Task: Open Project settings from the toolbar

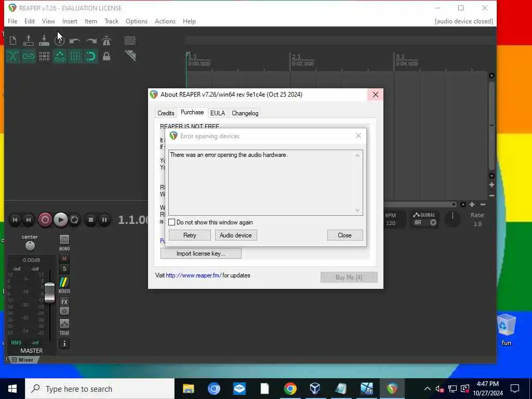Action: (x=60, y=41)
